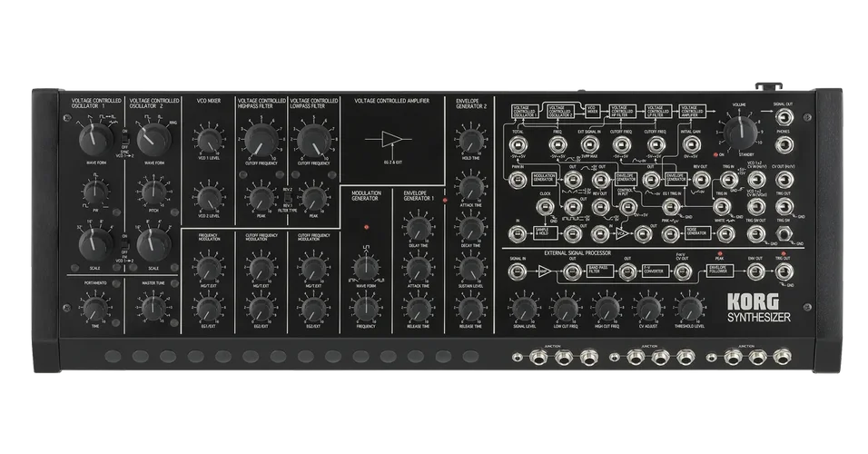
Task: Adjust the Modulation Generator Frequency knob
Action: (366, 309)
